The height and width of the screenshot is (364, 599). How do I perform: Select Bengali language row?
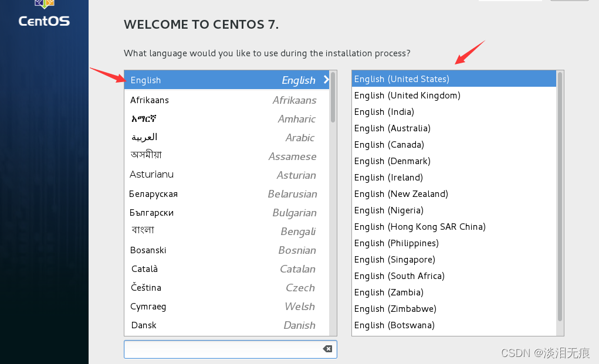(226, 231)
